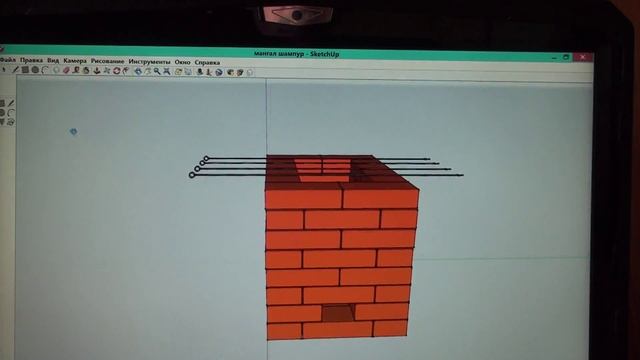Screen dimensions: 640x360
Task: Select Arc tool in left side toolbar
Action: tap(11, 112)
